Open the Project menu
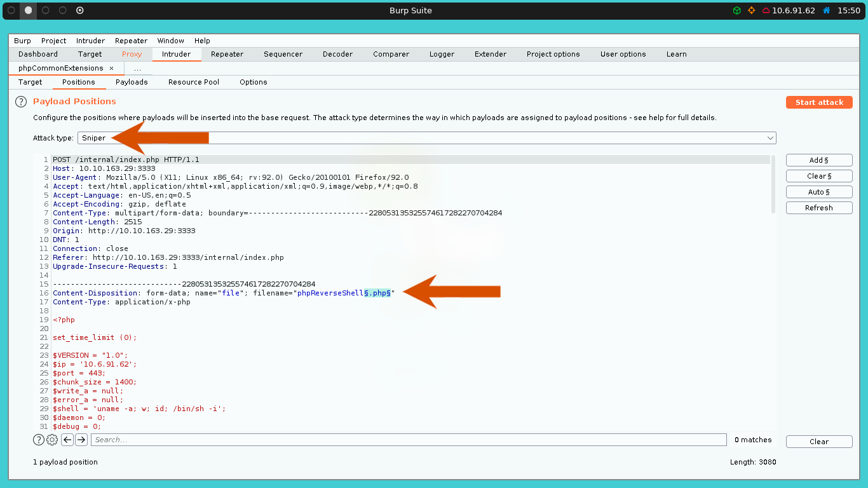Screen dimensions: 868x488 [53, 41]
